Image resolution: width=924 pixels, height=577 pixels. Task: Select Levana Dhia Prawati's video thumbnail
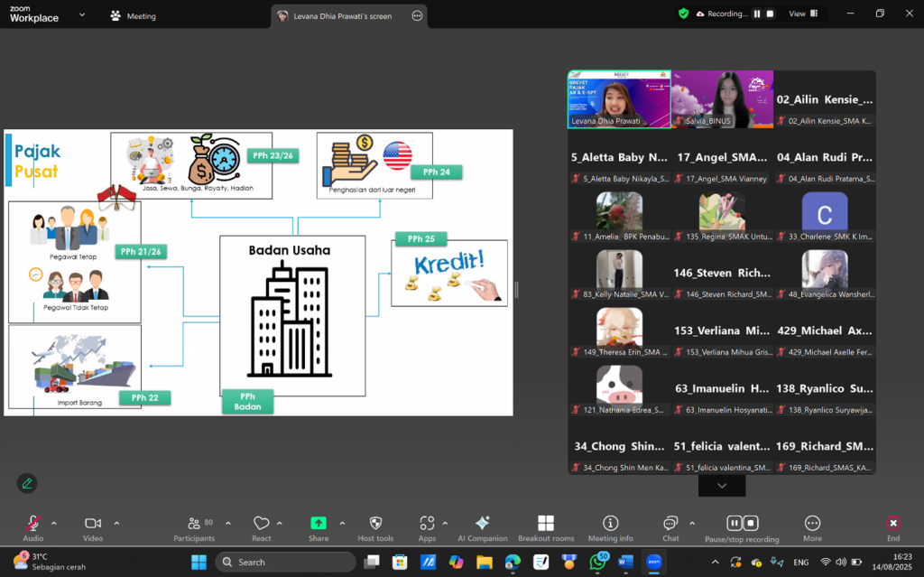click(x=618, y=99)
